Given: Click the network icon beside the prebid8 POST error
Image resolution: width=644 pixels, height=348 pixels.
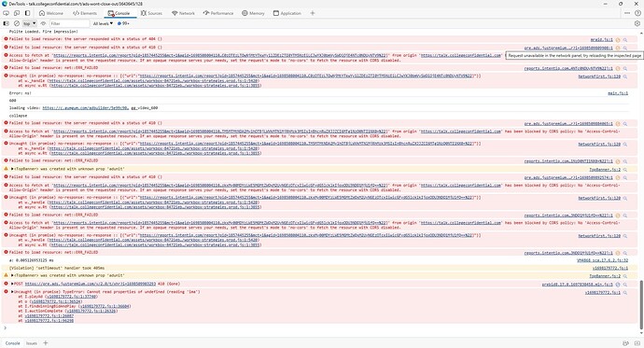Looking at the screenshot, I should click(618, 285).
